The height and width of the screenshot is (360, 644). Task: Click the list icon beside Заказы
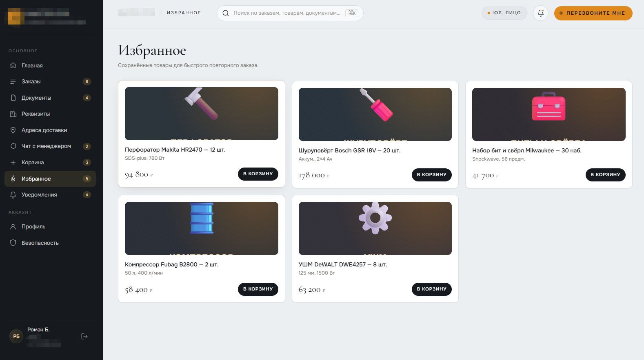click(x=13, y=82)
